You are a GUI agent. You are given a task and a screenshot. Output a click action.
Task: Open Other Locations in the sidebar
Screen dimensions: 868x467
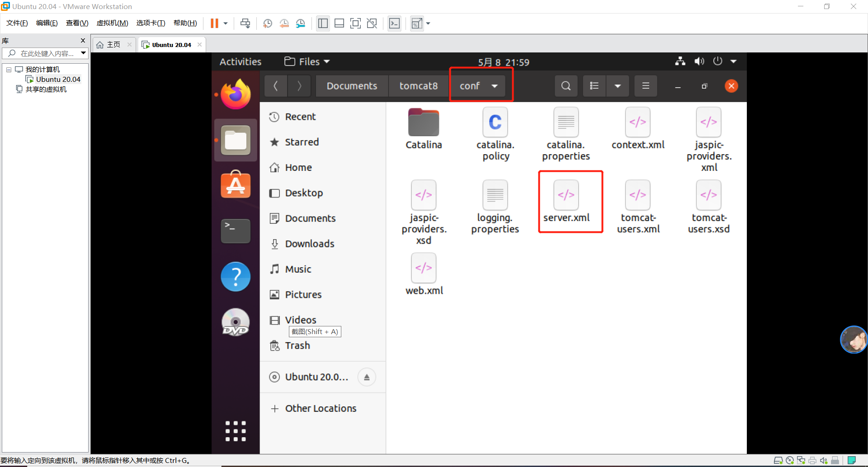coord(320,408)
